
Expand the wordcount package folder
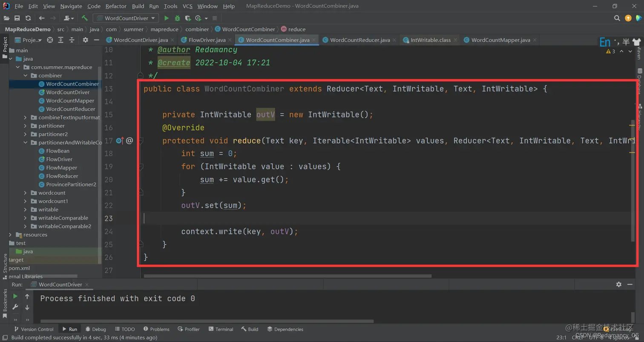(26, 193)
